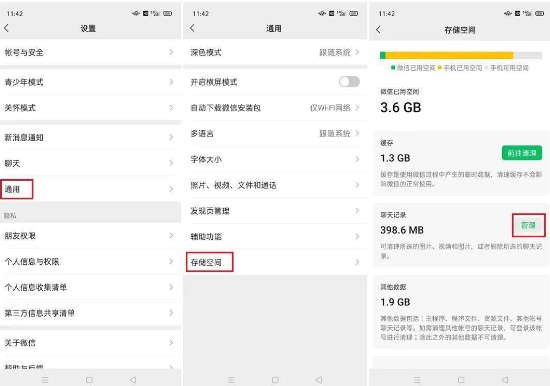Tap the battery icon in 设置 screen status bar
Viewport: 550px width, 386px height.
(x=168, y=13)
